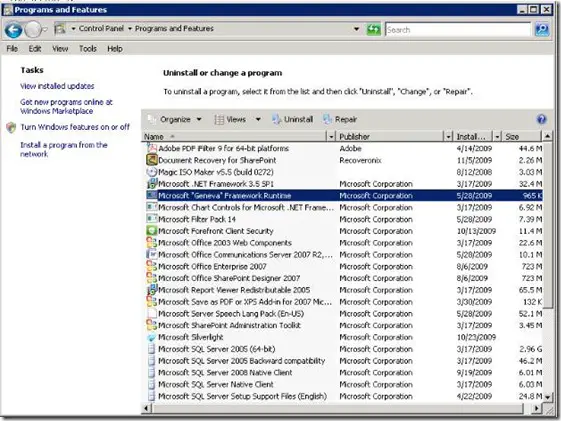Open the Views dropdown arrow

pos(258,119)
